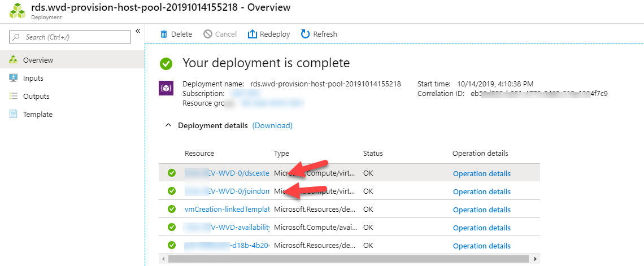Image resolution: width=644 pixels, height=266 pixels.
Task: Click the Download deployment details link
Action: [272, 125]
